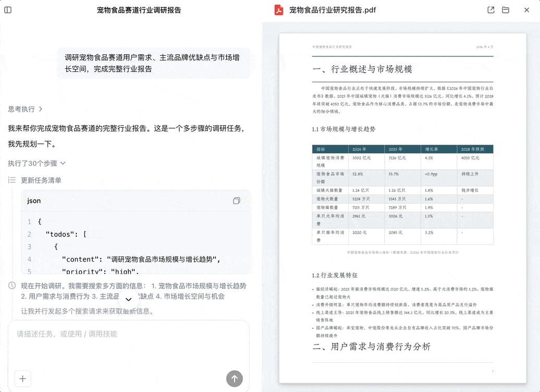Copy the json code block

[237, 200]
